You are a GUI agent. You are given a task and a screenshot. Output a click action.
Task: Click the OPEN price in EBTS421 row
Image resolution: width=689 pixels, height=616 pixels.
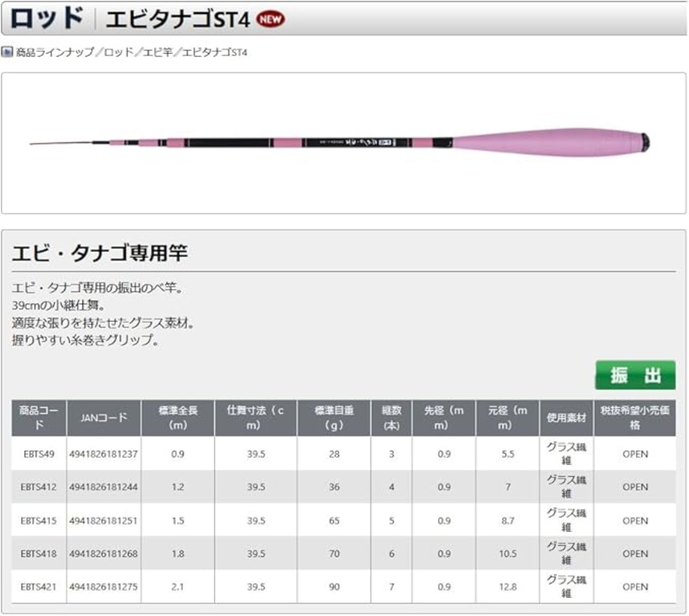[635, 587]
